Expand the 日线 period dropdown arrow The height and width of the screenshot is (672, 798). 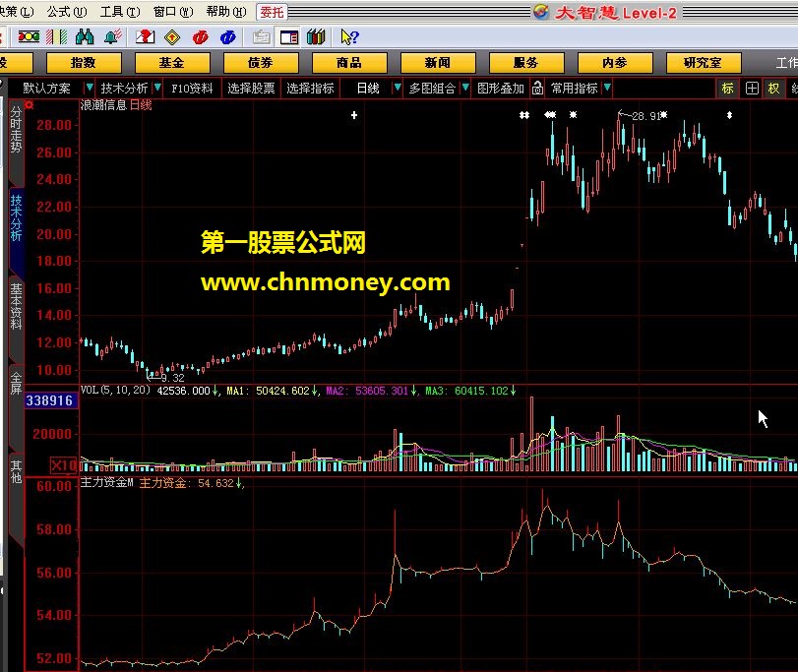click(398, 88)
